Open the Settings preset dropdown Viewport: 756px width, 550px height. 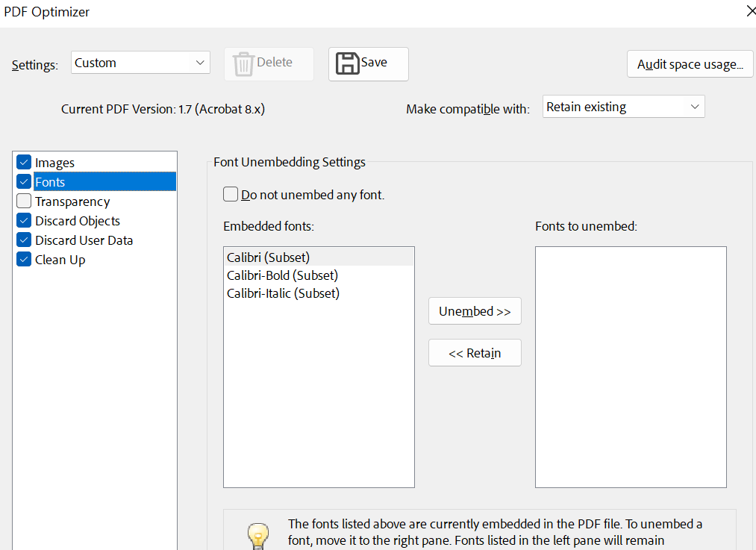click(140, 63)
